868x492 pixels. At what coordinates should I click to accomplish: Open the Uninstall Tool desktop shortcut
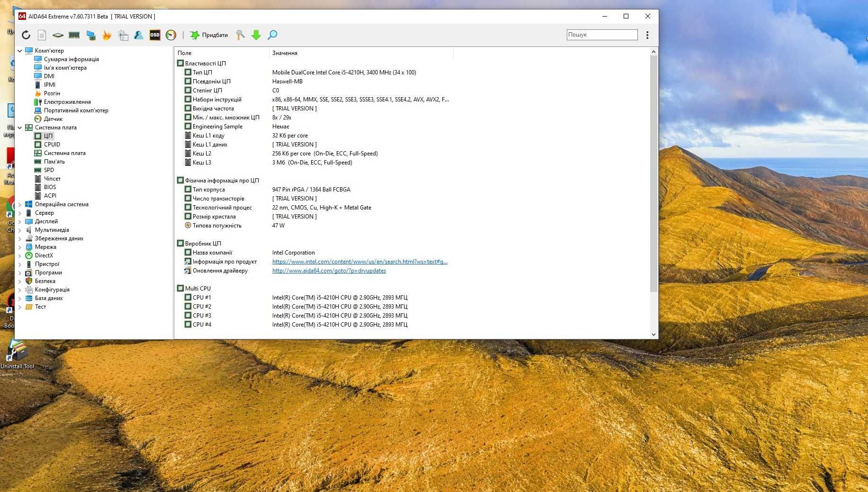17,355
